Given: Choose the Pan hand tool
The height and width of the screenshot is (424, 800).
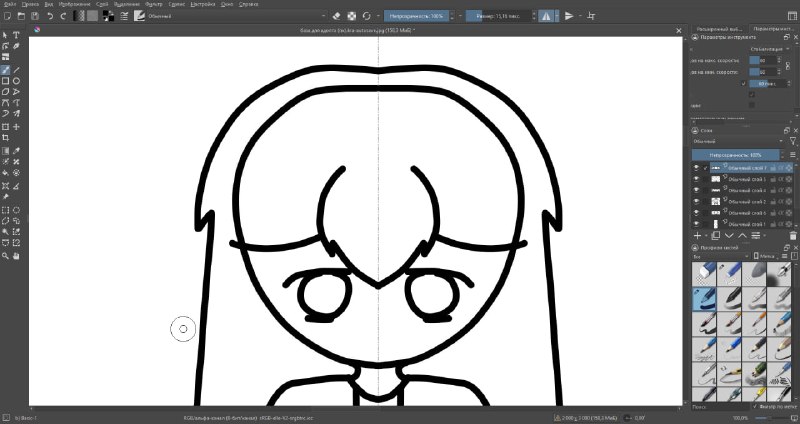Looking at the screenshot, I should pyautogui.click(x=16, y=256).
